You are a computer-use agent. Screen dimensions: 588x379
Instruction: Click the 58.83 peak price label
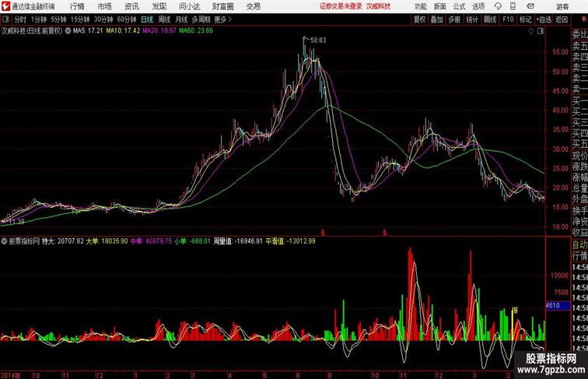(318, 40)
